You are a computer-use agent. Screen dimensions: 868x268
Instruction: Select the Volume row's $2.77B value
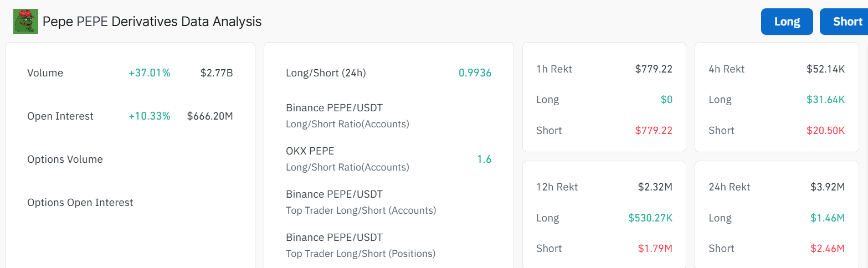click(x=217, y=73)
